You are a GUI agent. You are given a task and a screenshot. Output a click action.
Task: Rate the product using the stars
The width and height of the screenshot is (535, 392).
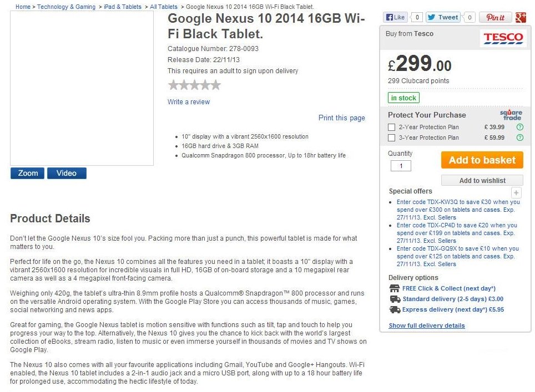point(194,85)
